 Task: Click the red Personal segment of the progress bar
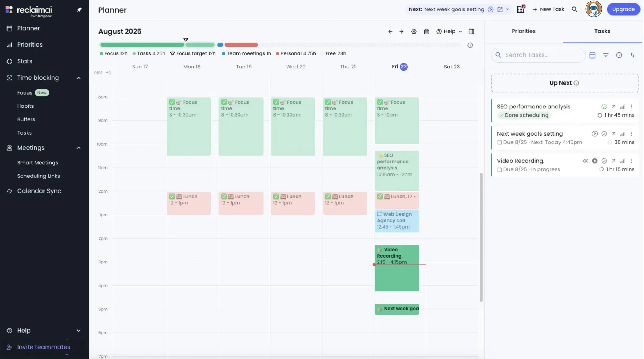coord(241,45)
